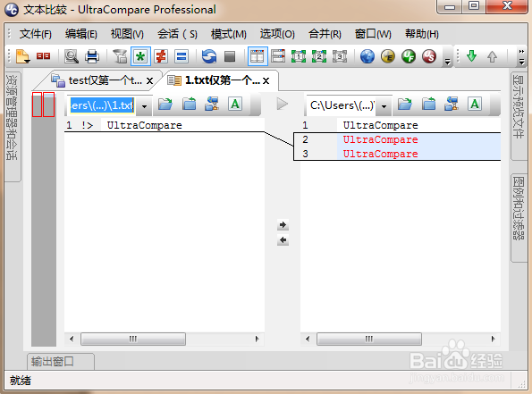Open the 合并(R) menu
The image size is (532, 394).
click(x=325, y=34)
